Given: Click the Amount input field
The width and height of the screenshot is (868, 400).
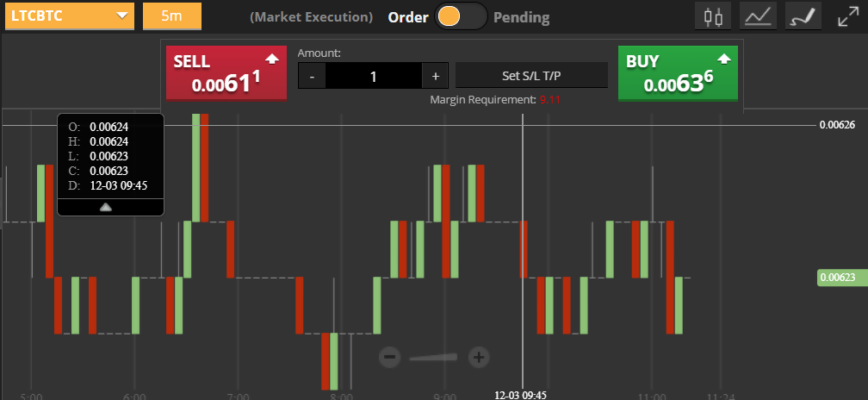Looking at the screenshot, I should click(374, 76).
